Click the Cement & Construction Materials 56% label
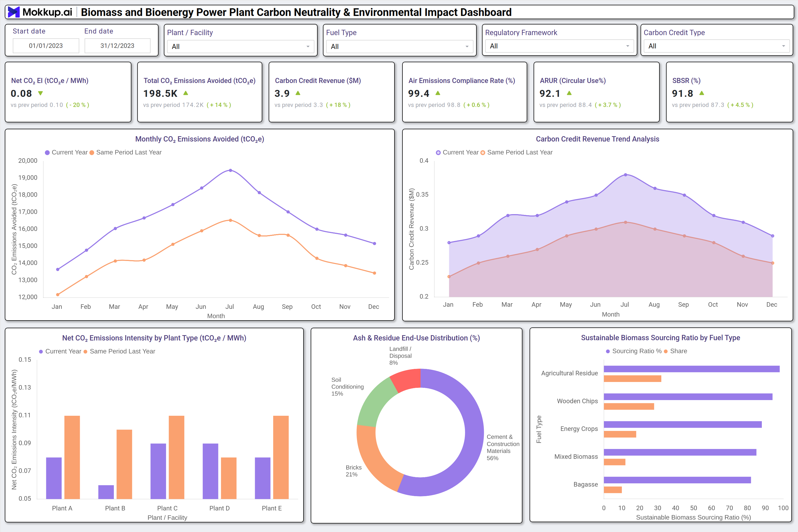Viewport: 798px width, 532px height. tap(503, 447)
